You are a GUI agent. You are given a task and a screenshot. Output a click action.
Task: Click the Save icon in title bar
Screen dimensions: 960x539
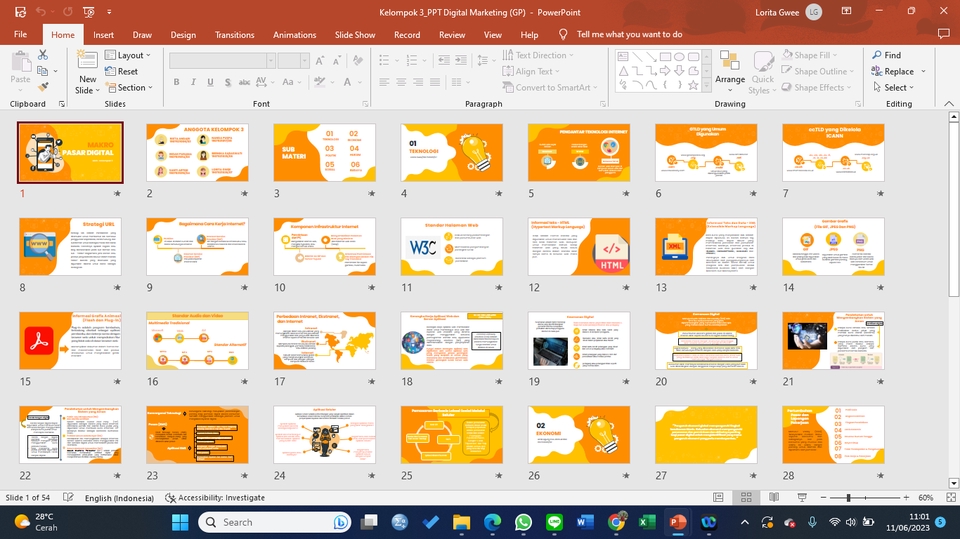pos(20,12)
